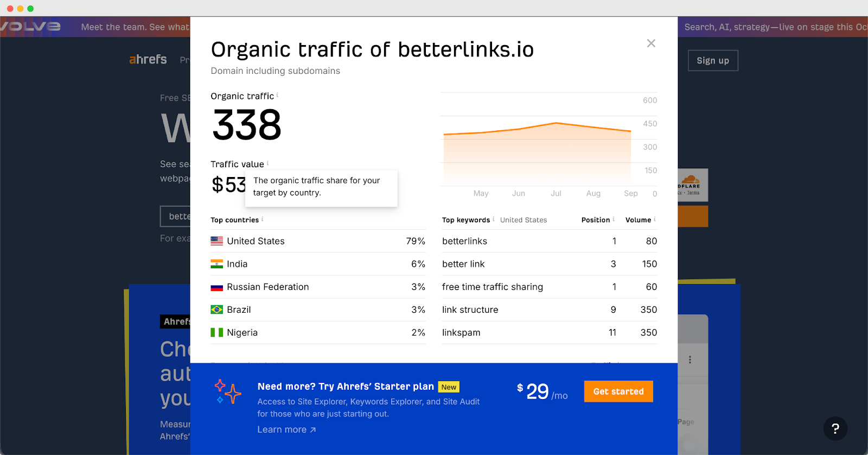The height and width of the screenshot is (455, 868).
Task: Open the Top keywords info tooltip
Action: click(494, 220)
